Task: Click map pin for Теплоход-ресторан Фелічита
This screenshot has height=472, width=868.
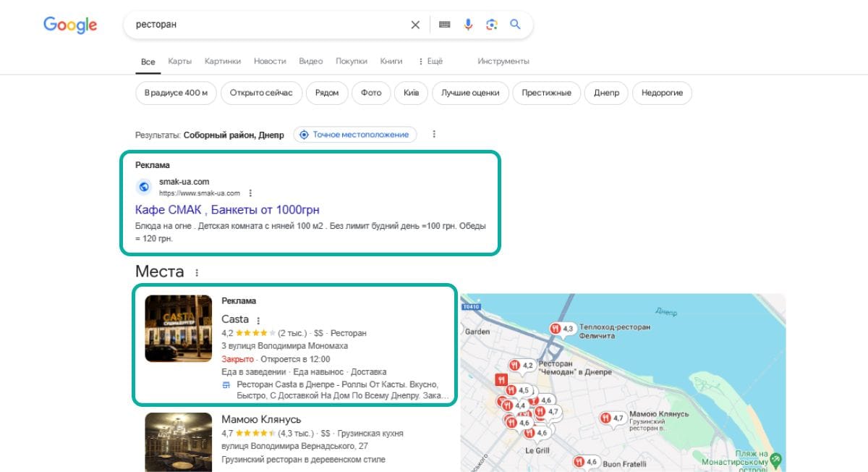Action: (x=562, y=329)
